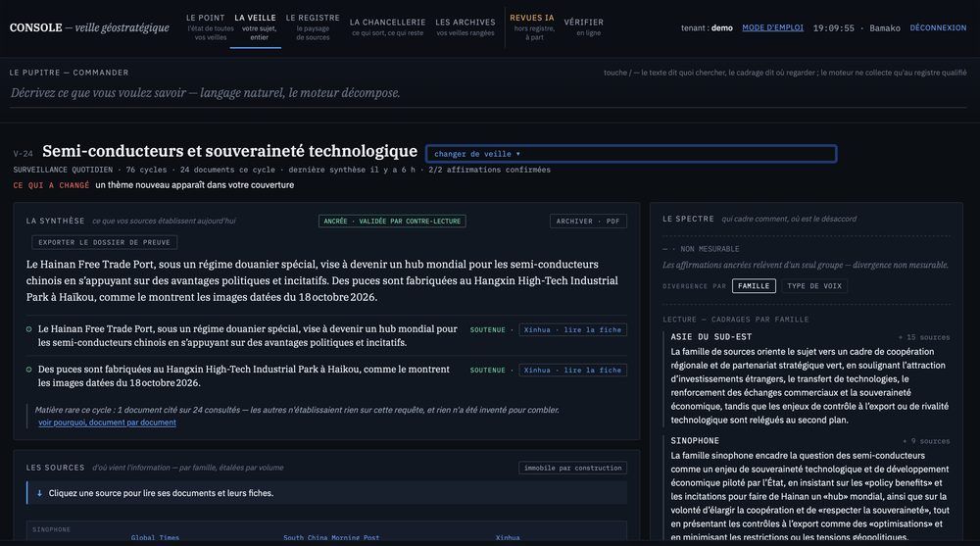This screenshot has height=546, width=980.
Task: Open Xinhua source in sources list
Action: pyautogui.click(x=508, y=538)
